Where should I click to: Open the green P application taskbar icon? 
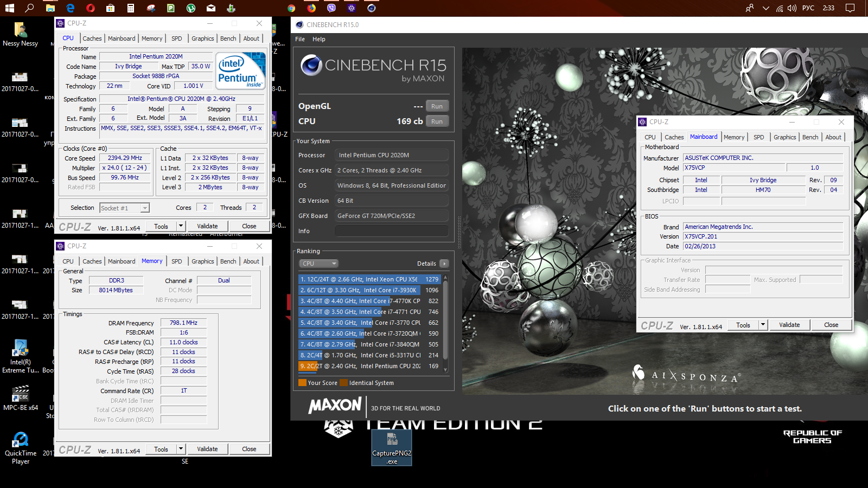pyautogui.click(x=171, y=8)
